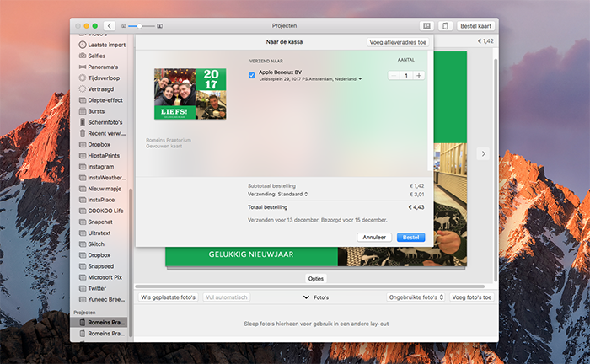Open the COOKOO Life album
The width and height of the screenshot is (590, 364).
[x=102, y=211]
